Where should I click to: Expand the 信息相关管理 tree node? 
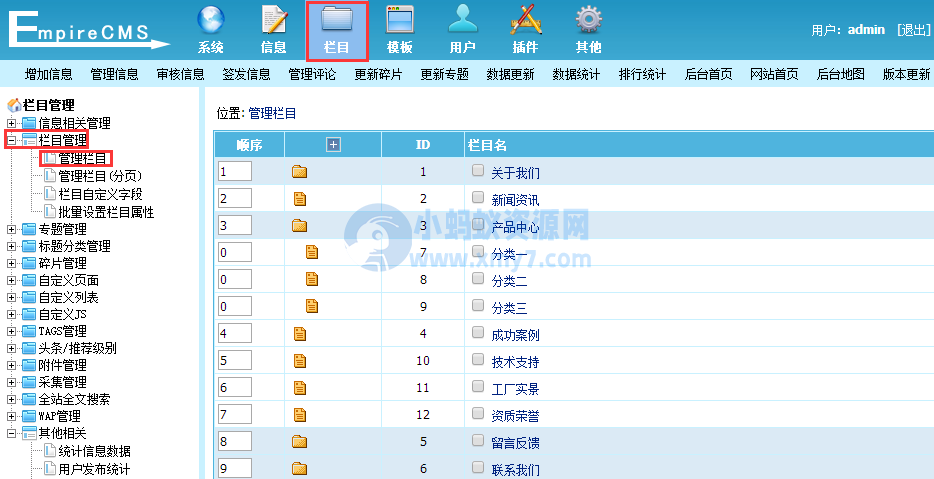coord(11,123)
